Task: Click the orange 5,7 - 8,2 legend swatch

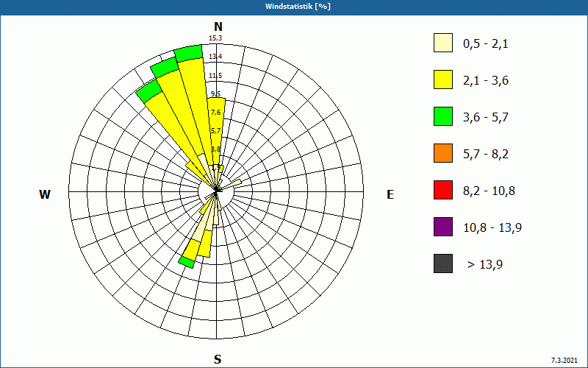Action: (443, 153)
